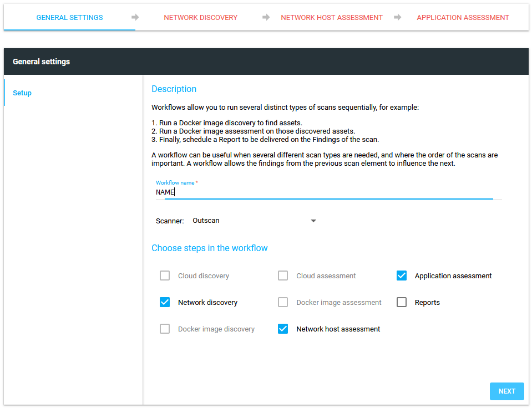Go to the Network Host Assessment tab

[x=331, y=17]
